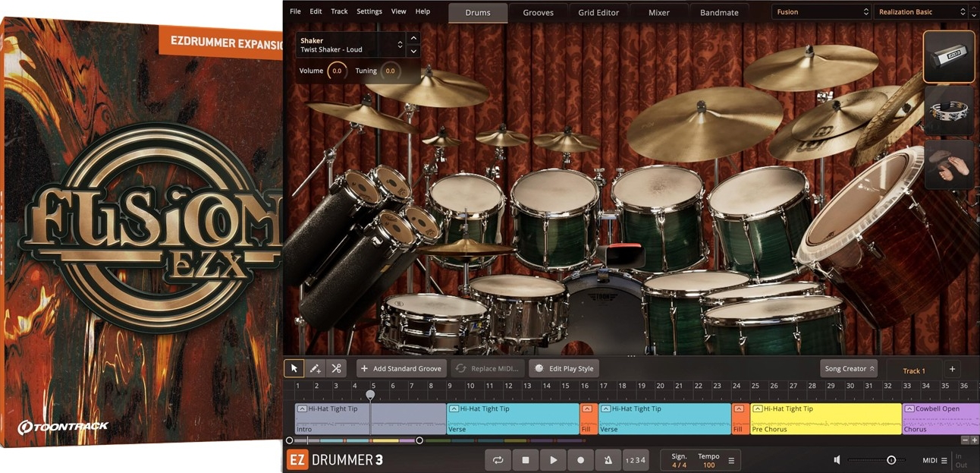Toggle loop playback
The width and height of the screenshot is (980, 473).
click(498, 459)
